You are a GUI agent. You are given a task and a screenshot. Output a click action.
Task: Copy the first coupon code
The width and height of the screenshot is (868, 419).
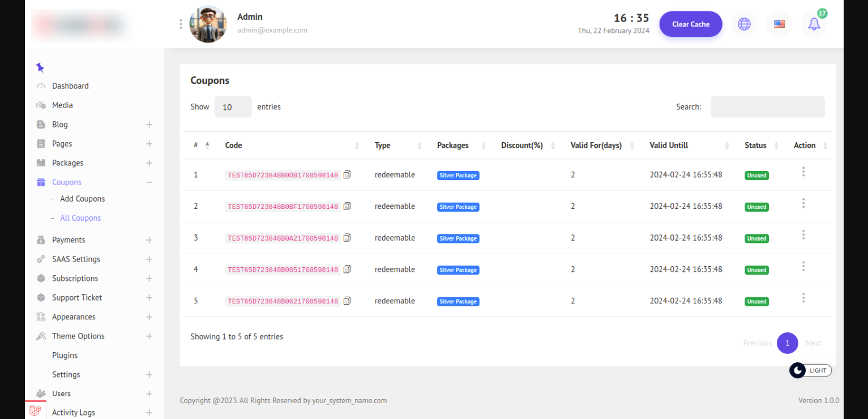(347, 175)
